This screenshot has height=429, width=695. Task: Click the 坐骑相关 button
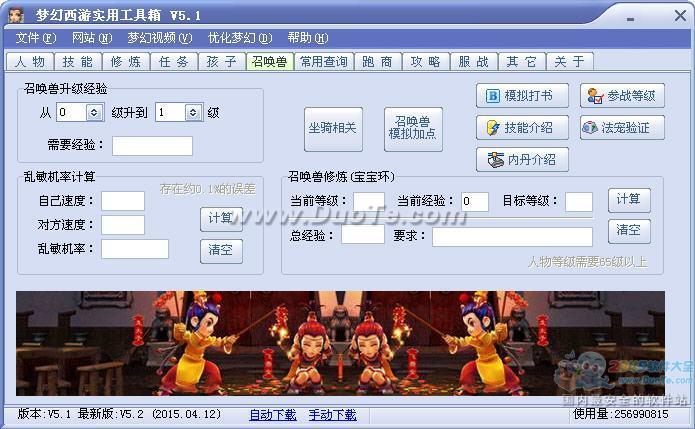[333, 129]
